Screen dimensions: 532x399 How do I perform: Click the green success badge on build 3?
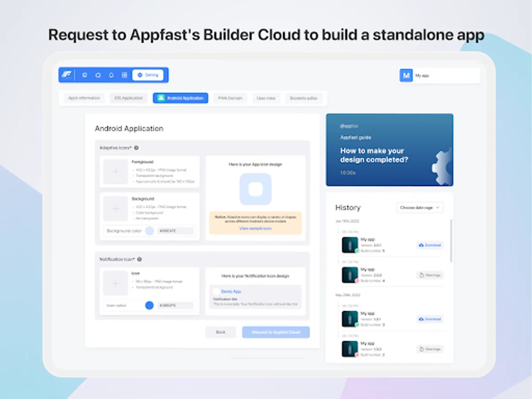pos(357,325)
